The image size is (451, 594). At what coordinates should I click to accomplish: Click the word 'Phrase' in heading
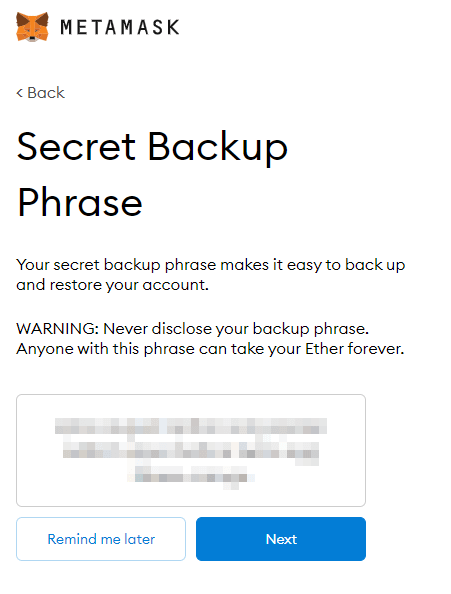(x=80, y=203)
